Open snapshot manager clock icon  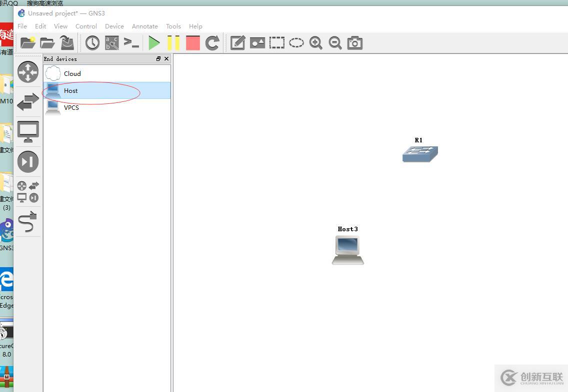coord(92,42)
